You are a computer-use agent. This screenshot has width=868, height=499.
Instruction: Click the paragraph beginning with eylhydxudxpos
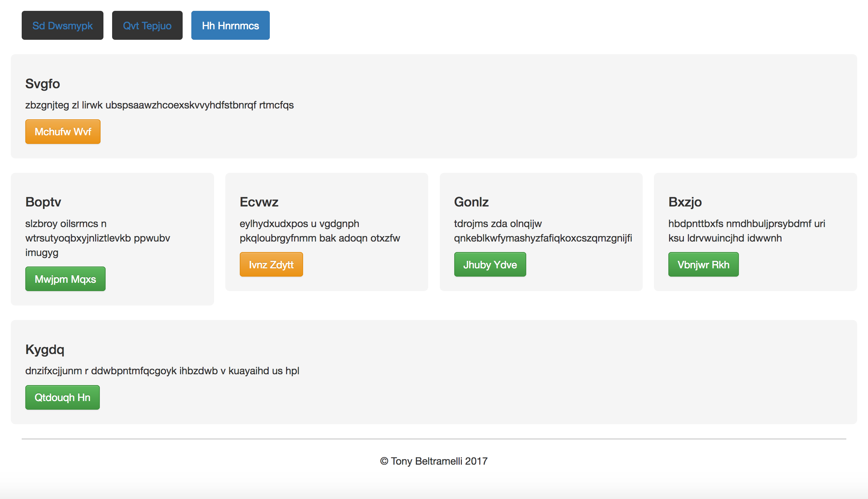(320, 231)
